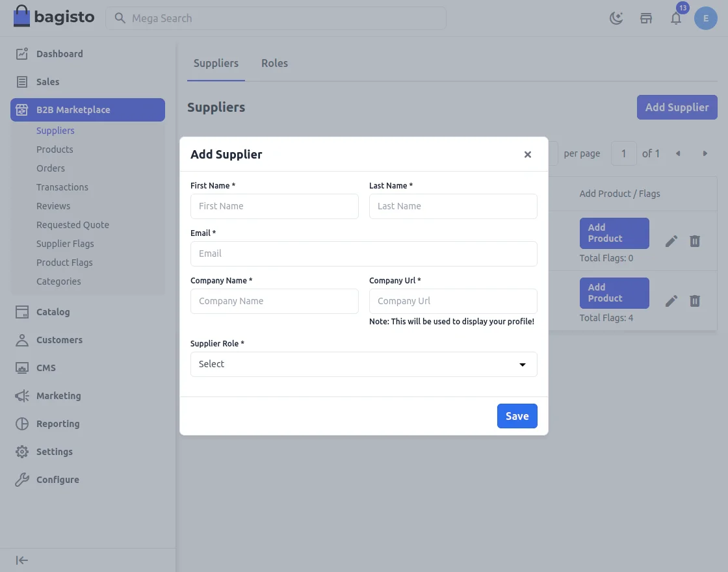Delete the second supplier using the trash icon
This screenshot has width=728, height=572.
pyautogui.click(x=694, y=301)
